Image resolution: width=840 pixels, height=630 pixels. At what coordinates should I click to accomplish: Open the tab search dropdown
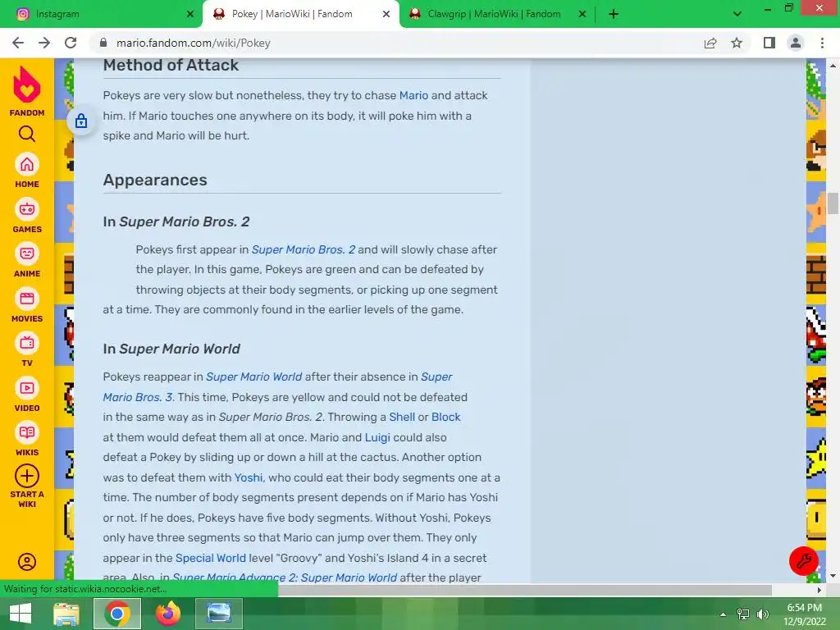click(x=737, y=14)
